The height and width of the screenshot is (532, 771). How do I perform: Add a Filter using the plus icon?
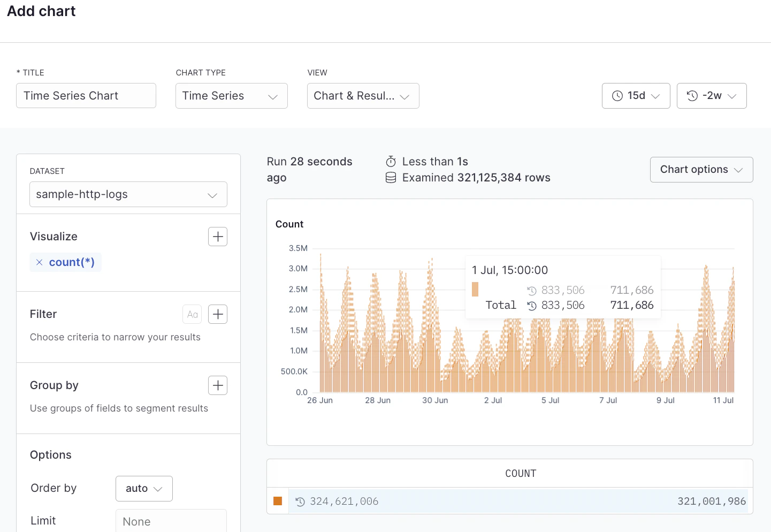click(217, 314)
